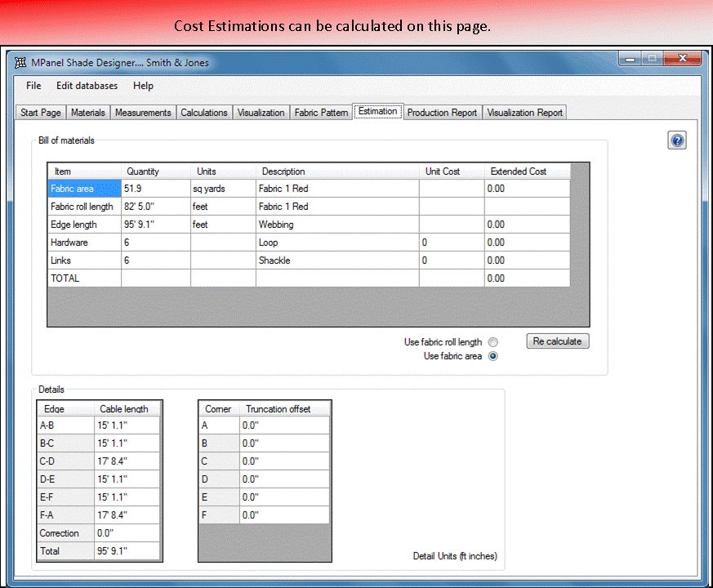Click the 82' 5.0" quantity cell
Image resolution: width=713 pixels, height=588 pixels.
pyautogui.click(x=156, y=207)
